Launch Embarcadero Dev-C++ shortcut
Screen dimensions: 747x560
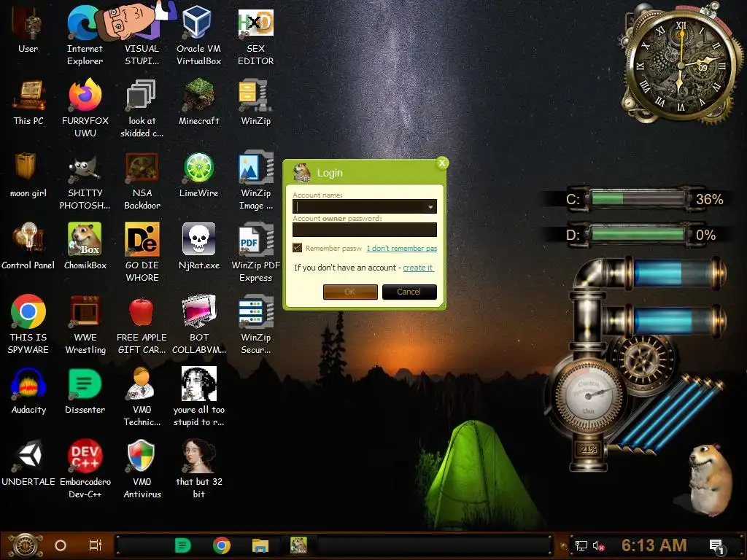click(85, 469)
